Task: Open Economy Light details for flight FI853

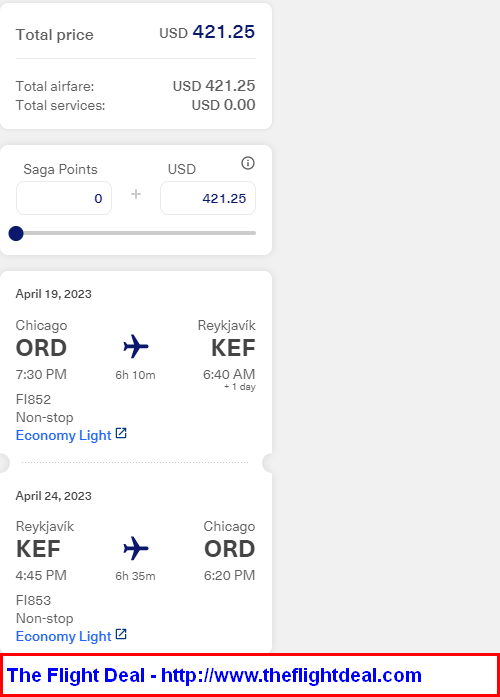Action: 64,636
